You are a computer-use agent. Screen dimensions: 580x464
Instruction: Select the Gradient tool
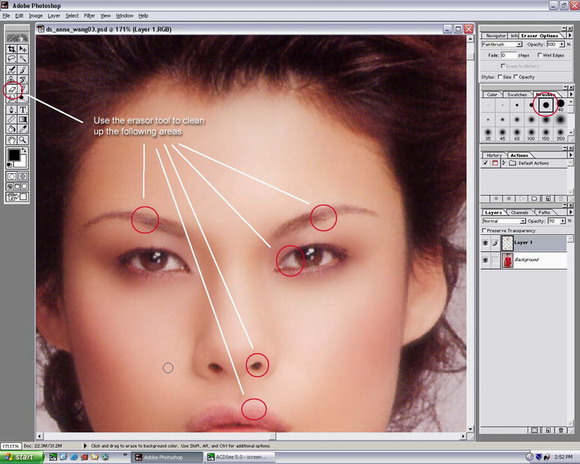(x=23, y=120)
